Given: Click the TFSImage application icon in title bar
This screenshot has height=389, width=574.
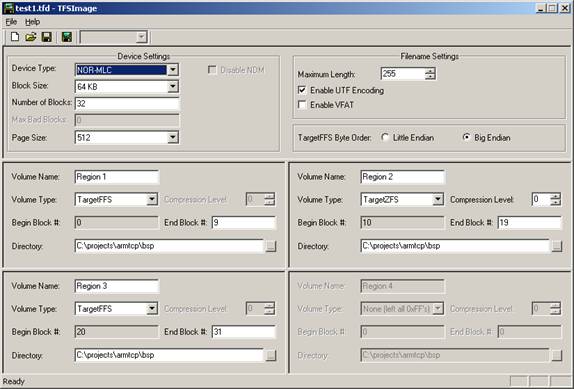Looking at the screenshot, I should pyautogui.click(x=8, y=8).
